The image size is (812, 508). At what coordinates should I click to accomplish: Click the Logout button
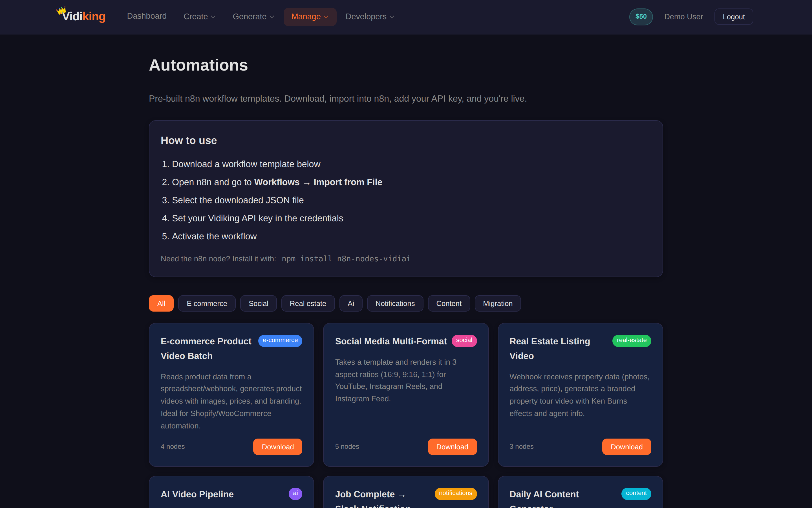[x=734, y=16]
